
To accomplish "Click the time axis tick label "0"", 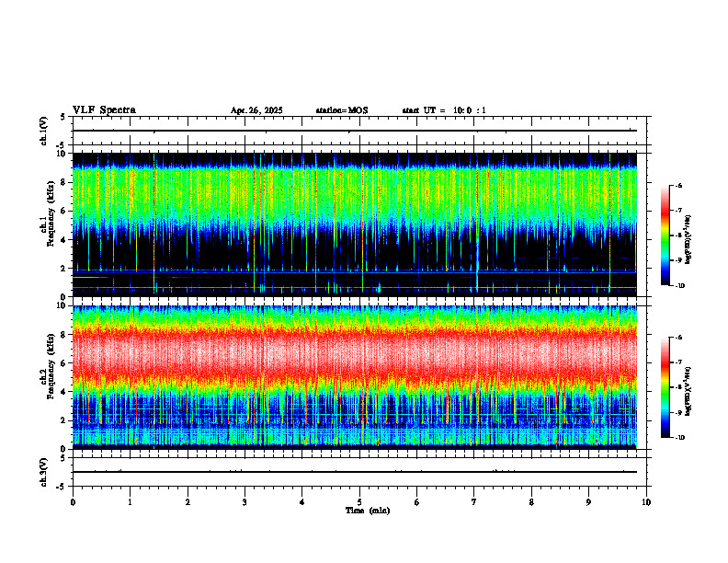I will (x=73, y=502).
